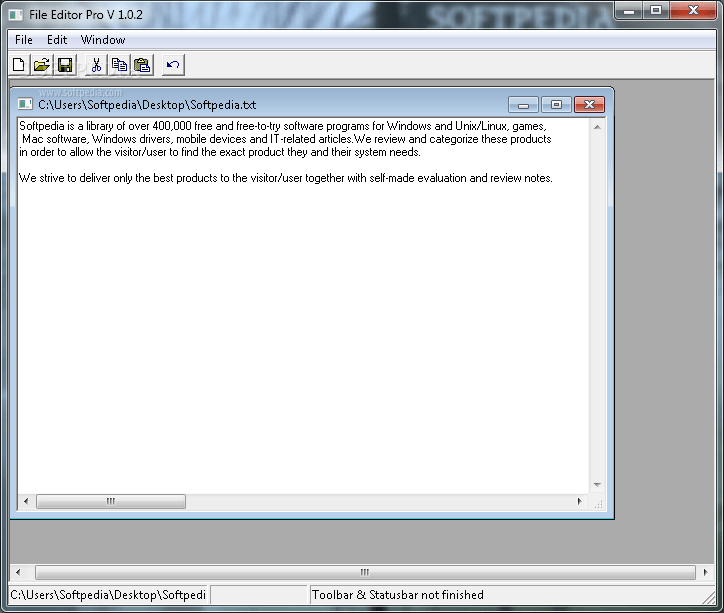Maximize the File Editor Pro main window
Screen dimensions: 724x613
[x=656, y=11]
